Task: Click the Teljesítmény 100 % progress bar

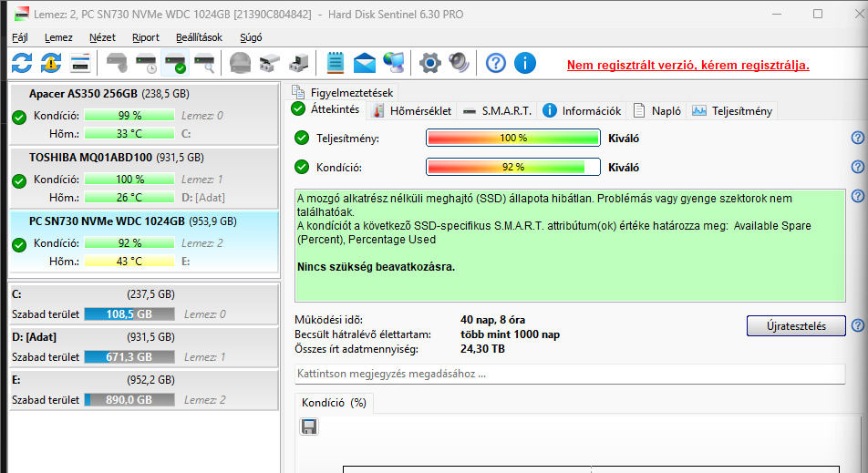Action: [513, 138]
